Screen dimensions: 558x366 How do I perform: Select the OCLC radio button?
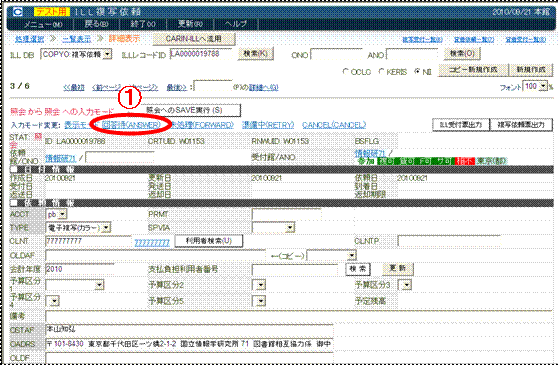tap(345, 72)
